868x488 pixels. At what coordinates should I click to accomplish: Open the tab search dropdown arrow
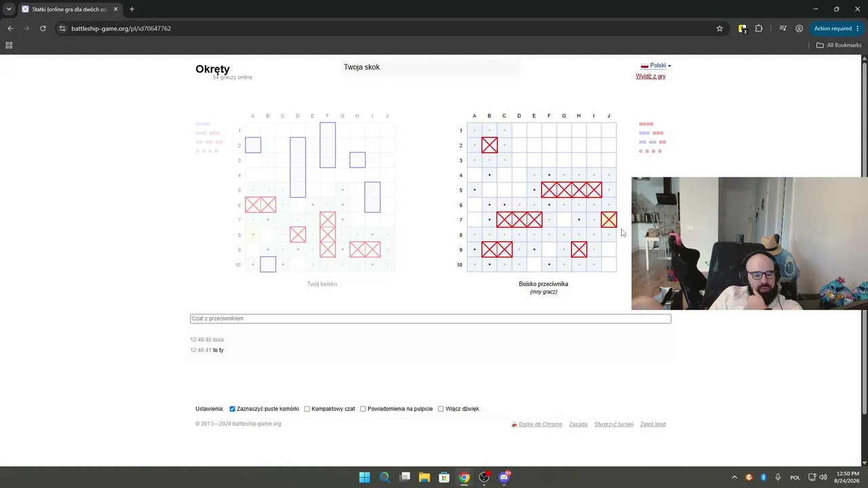coord(9,9)
